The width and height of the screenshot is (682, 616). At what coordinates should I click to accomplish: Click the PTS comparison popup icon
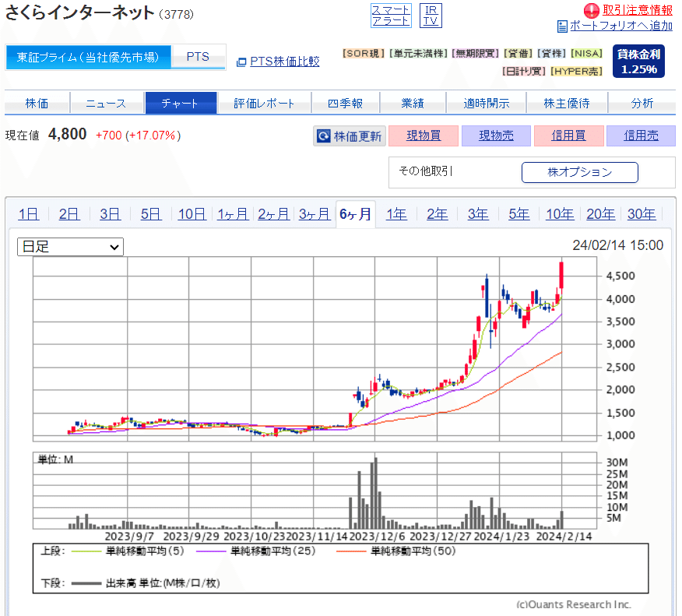(x=241, y=62)
